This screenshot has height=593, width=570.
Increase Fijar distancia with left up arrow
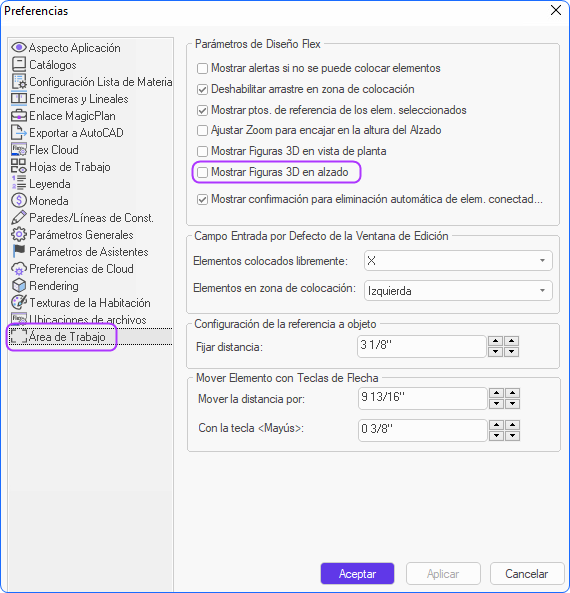[x=495, y=341]
